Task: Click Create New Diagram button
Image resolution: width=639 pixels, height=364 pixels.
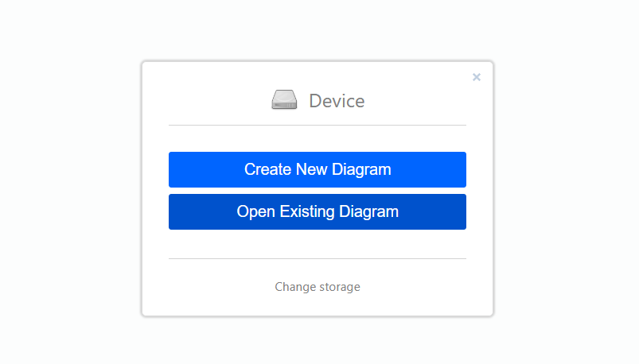Action: pos(318,169)
